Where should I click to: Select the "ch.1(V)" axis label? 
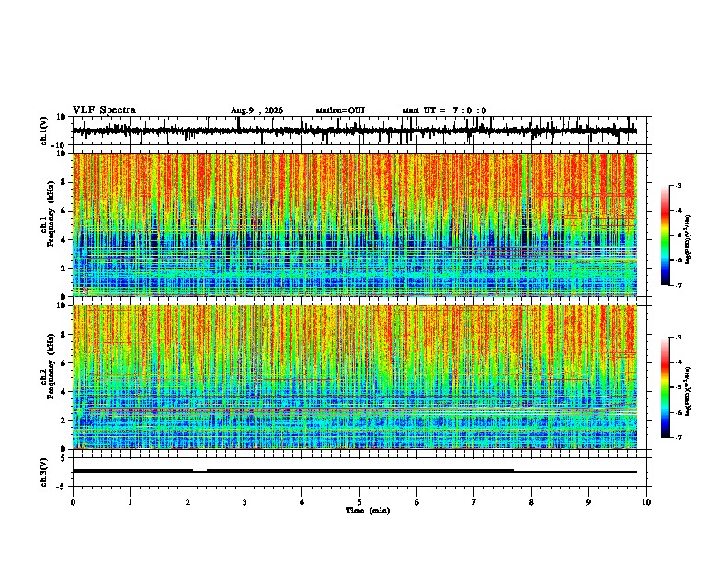[44, 131]
